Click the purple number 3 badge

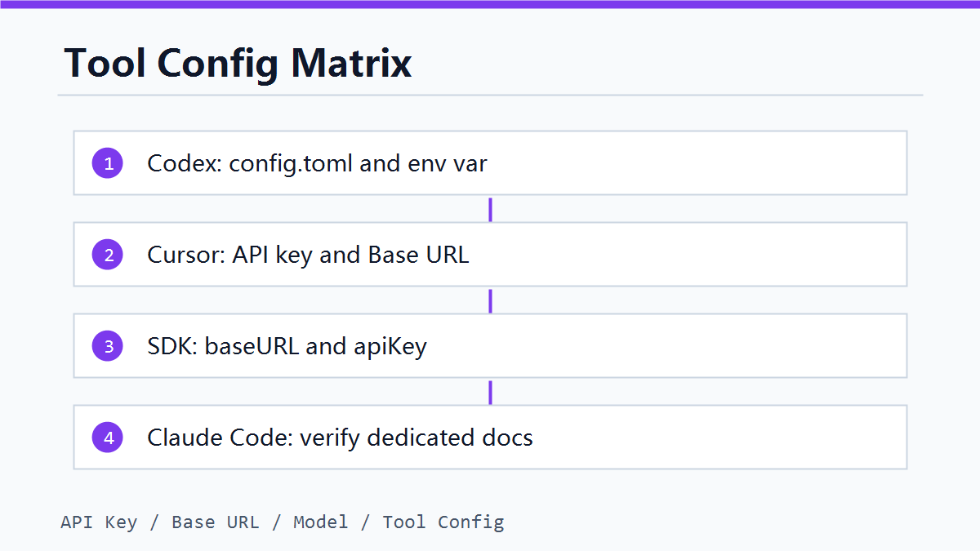pyautogui.click(x=107, y=346)
